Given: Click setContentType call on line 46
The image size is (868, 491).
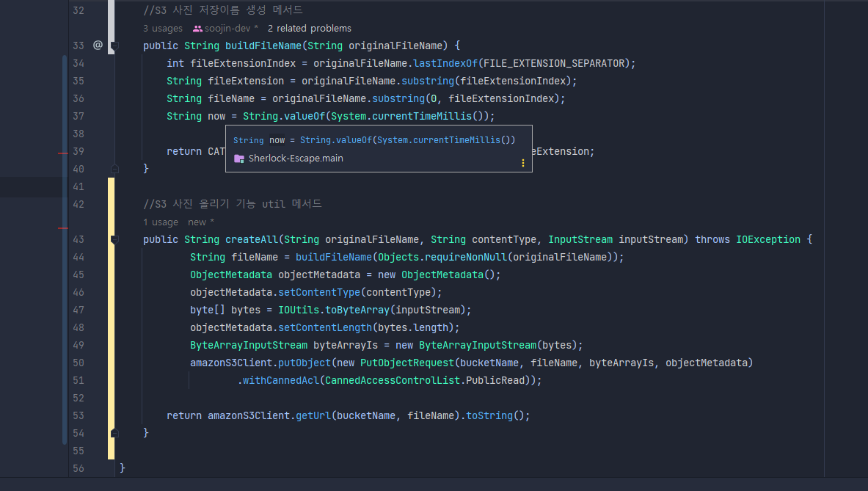Looking at the screenshot, I should (x=319, y=292).
